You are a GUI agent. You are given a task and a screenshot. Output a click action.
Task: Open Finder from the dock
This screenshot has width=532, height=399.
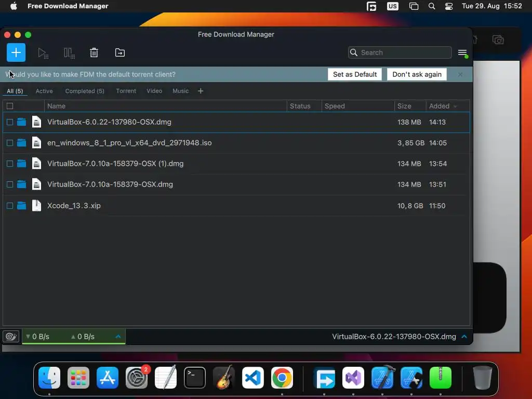tap(49, 378)
